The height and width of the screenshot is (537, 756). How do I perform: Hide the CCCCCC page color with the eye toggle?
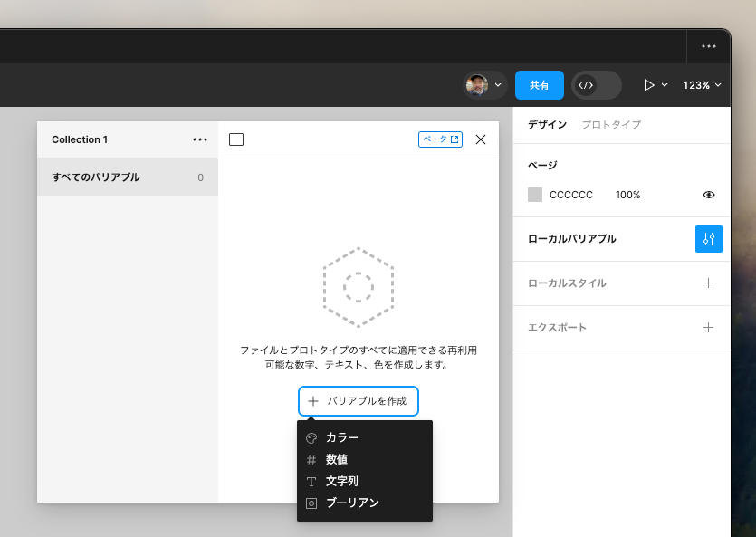tap(707, 194)
